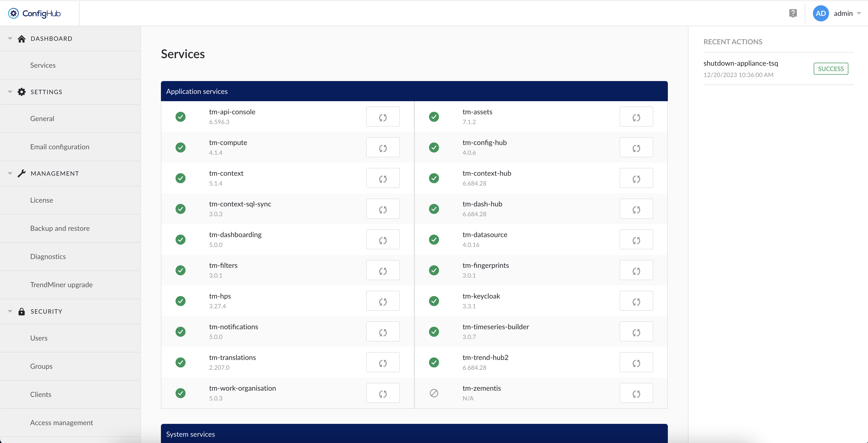Click the AD user avatar
Viewport: 868px width, 443px height.
tap(821, 14)
